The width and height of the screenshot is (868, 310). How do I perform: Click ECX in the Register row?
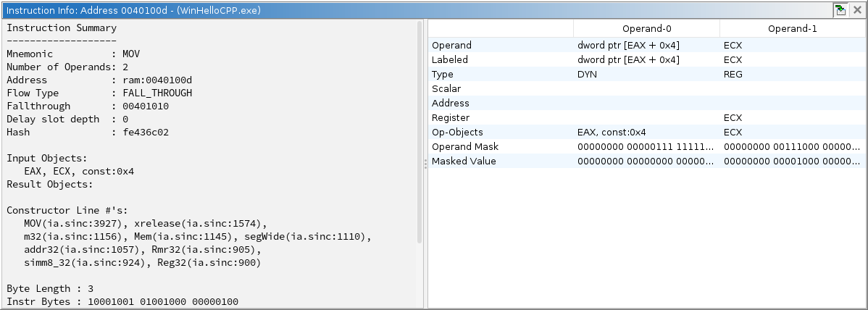733,117
